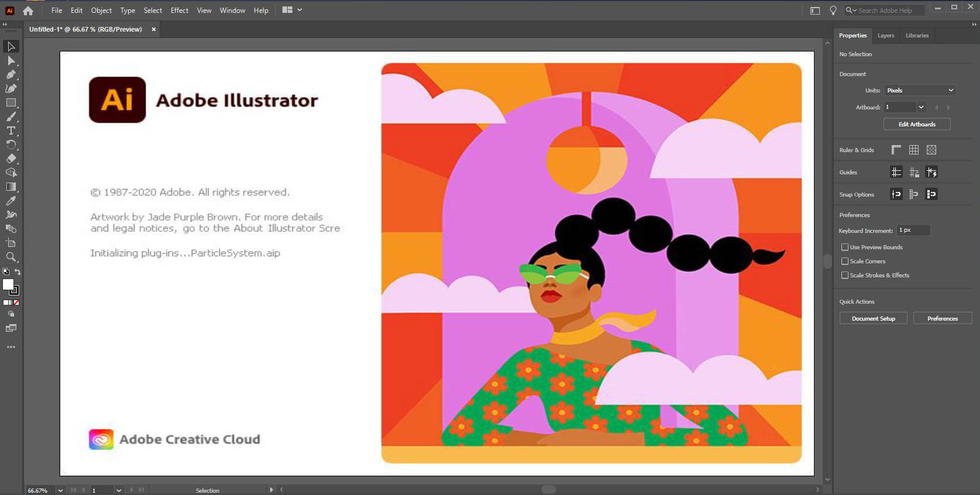Enable Scale Strokes & Effects
The height and width of the screenshot is (495, 980).
pos(844,275)
